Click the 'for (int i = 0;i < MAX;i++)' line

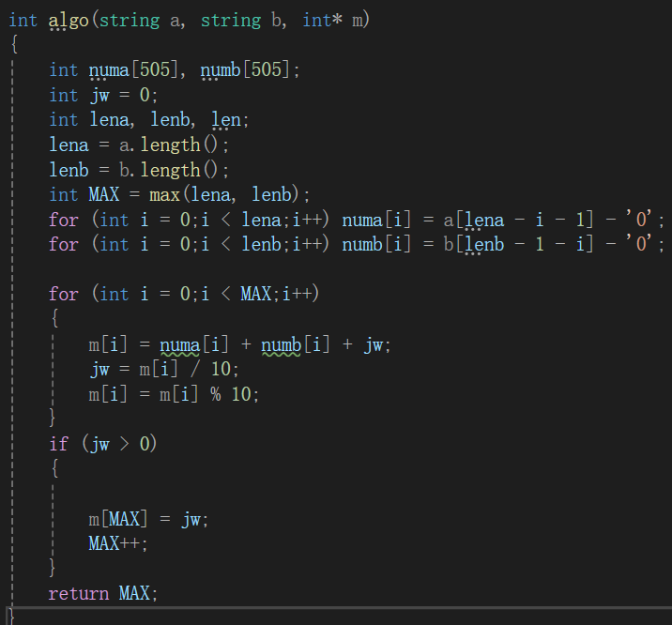184,295
